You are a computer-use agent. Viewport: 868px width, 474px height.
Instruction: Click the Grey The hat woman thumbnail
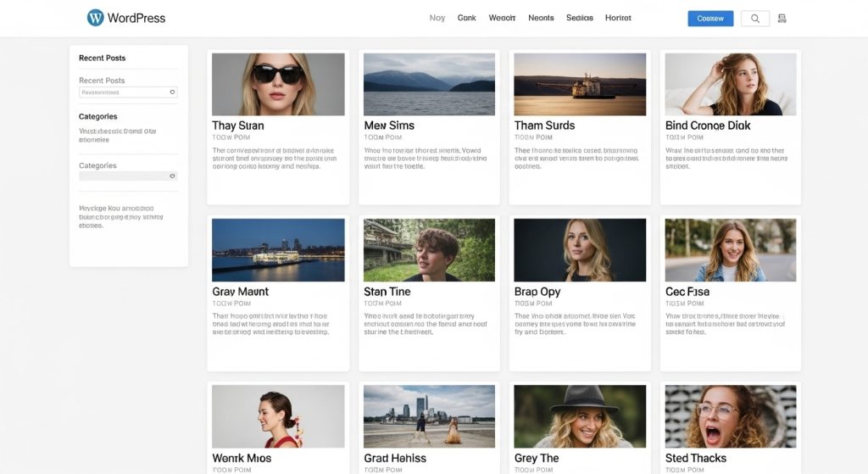580,416
